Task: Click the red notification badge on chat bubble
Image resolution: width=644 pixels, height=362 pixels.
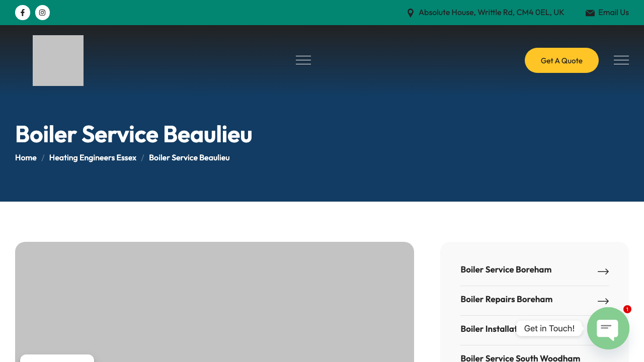Action: [627, 309]
